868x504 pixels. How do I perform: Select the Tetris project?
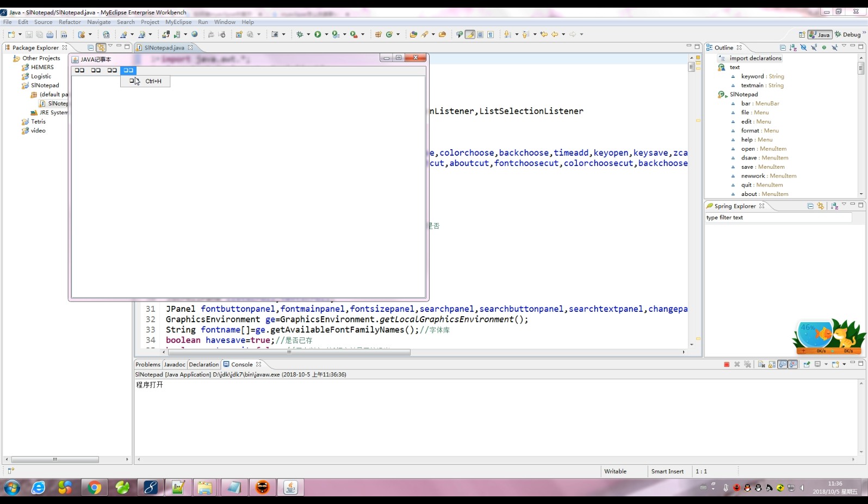[38, 121]
